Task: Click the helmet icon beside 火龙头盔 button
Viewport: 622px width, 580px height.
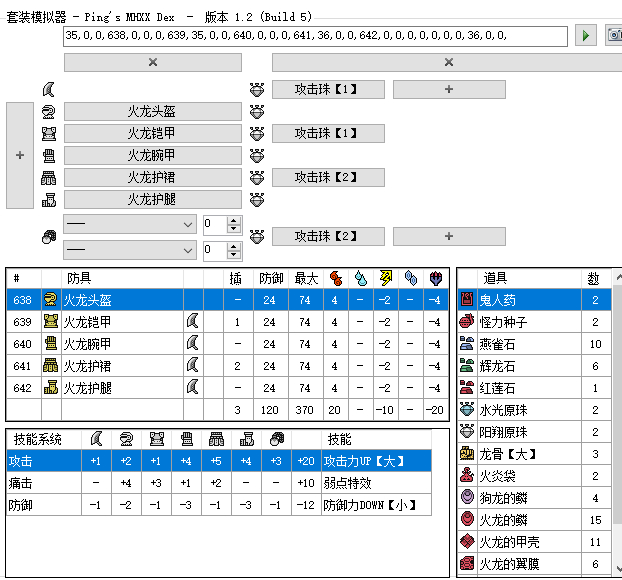Action: click(x=48, y=112)
